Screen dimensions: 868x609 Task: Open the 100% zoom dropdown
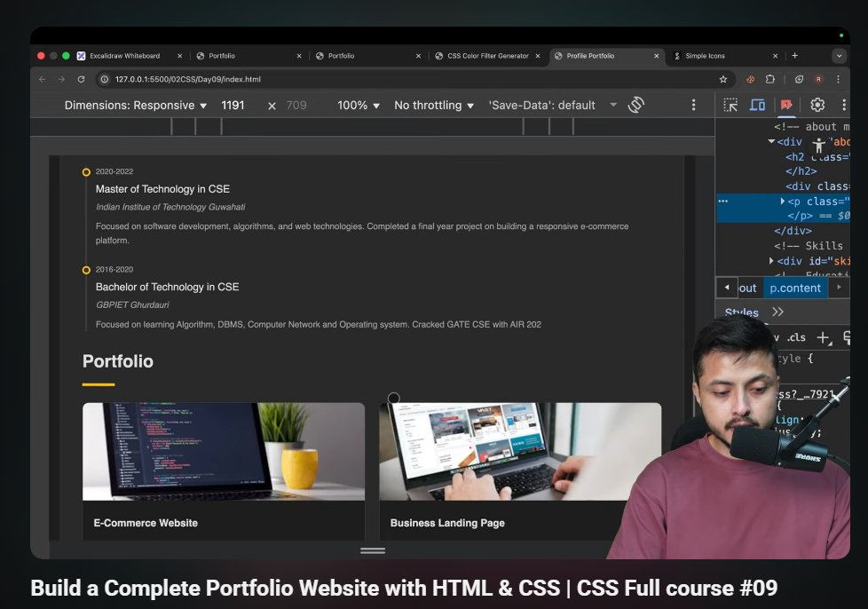point(359,105)
